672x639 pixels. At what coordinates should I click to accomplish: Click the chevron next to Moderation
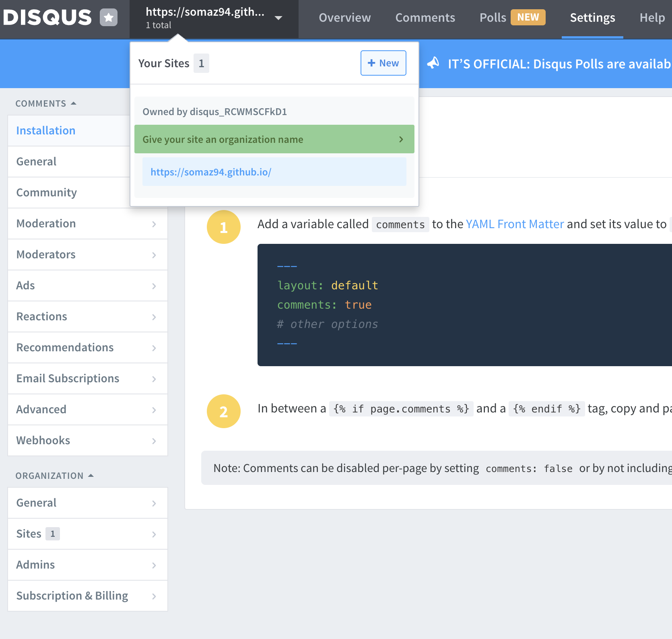[x=154, y=224]
